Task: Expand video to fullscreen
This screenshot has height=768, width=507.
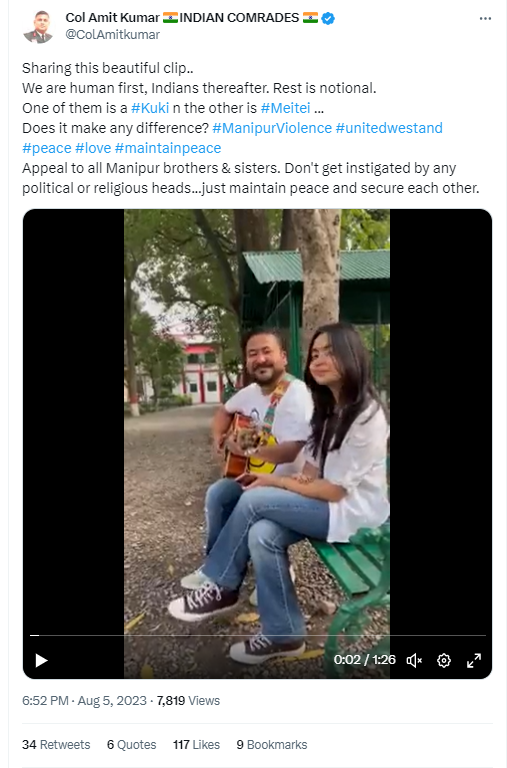Action: coord(474,660)
